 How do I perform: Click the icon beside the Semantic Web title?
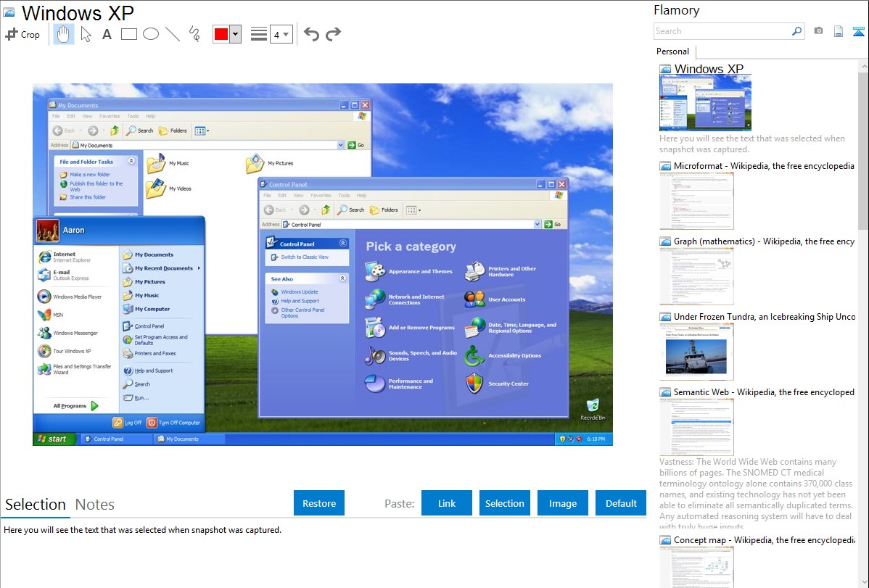pyautogui.click(x=665, y=392)
